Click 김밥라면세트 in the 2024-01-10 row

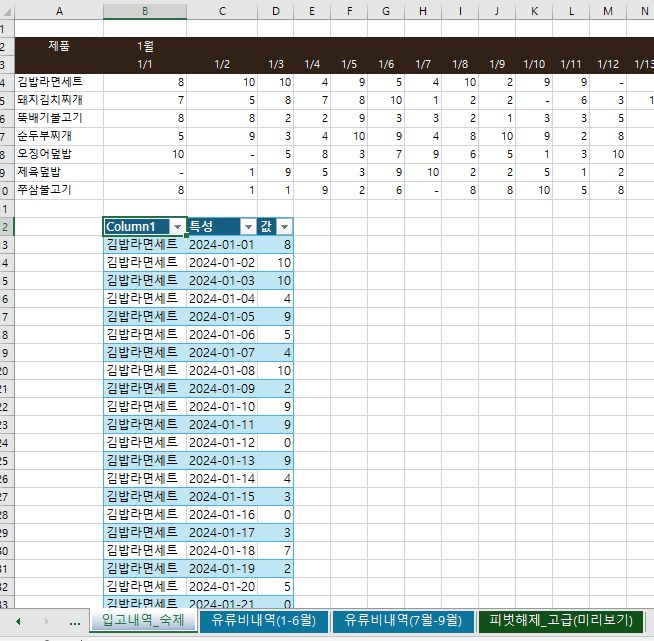(x=145, y=407)
